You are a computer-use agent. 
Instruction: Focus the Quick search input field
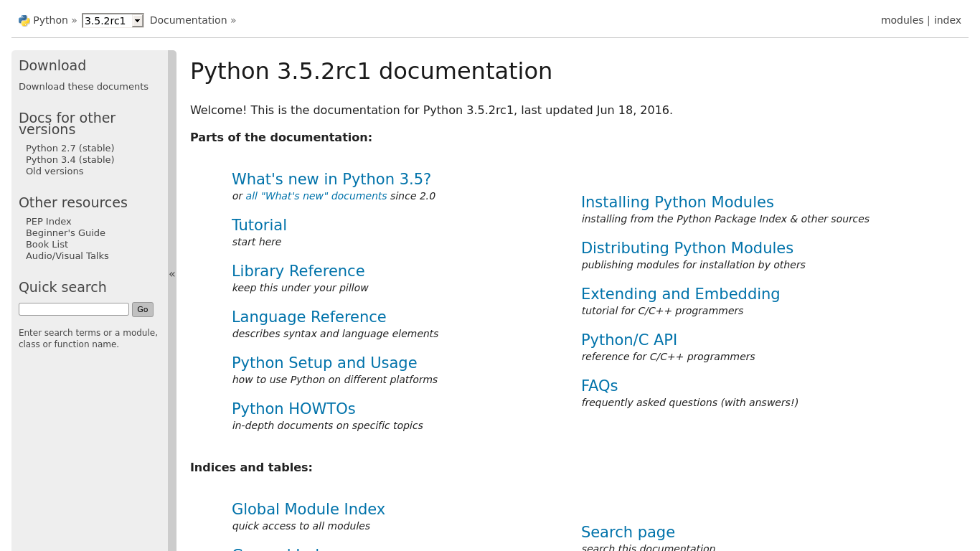(74, 309)
